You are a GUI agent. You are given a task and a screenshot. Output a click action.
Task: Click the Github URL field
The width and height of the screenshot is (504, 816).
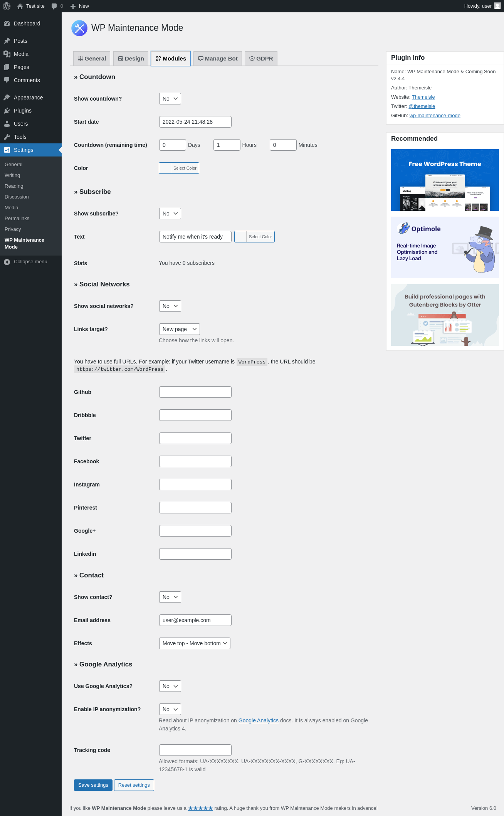point(195,392)
